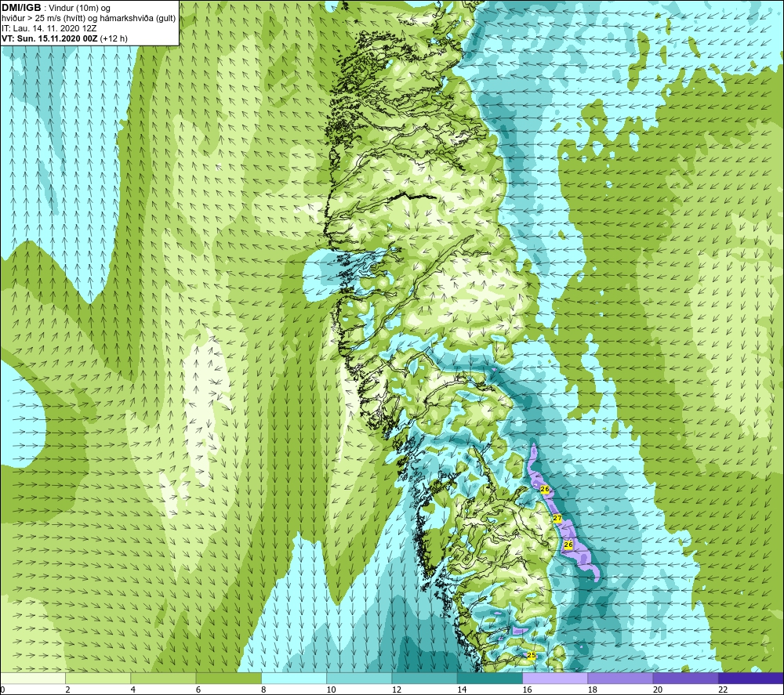The height and width of the screenshot is (695, 784).
Task: Select the 14–16 m/s dark teal swatch
Action: pos(490,679)
